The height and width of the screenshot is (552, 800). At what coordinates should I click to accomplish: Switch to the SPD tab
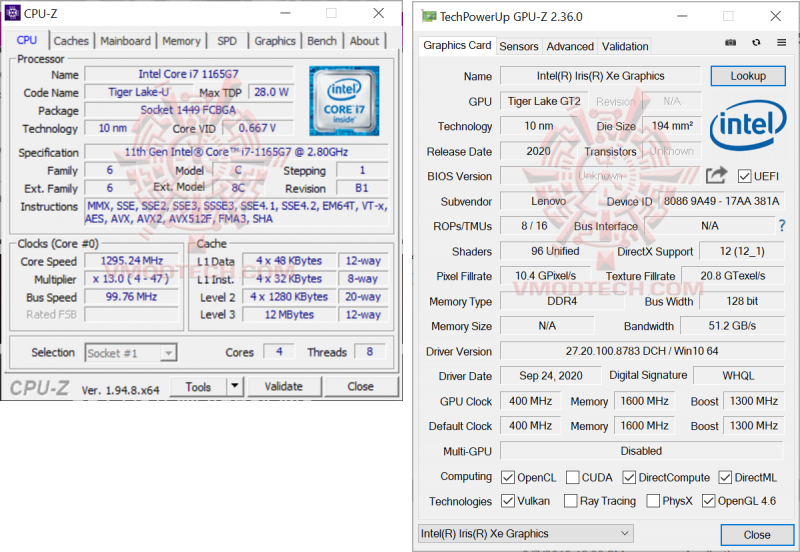click(227, 41)
